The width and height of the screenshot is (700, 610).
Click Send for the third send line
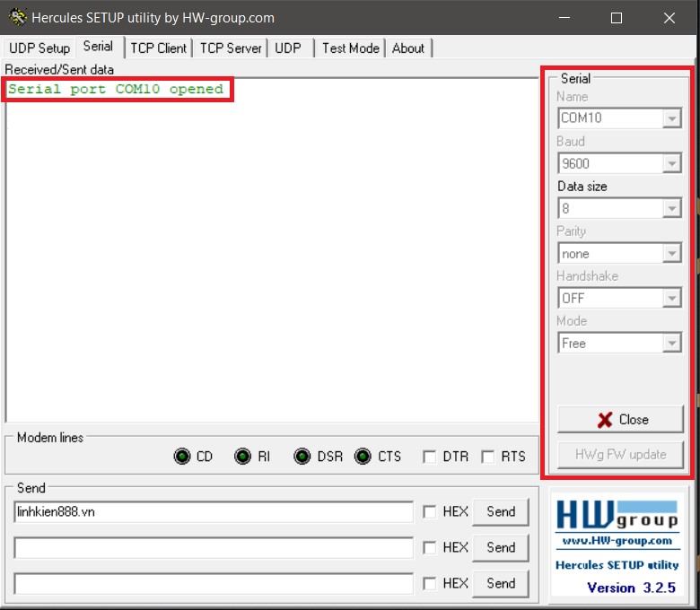501,583
